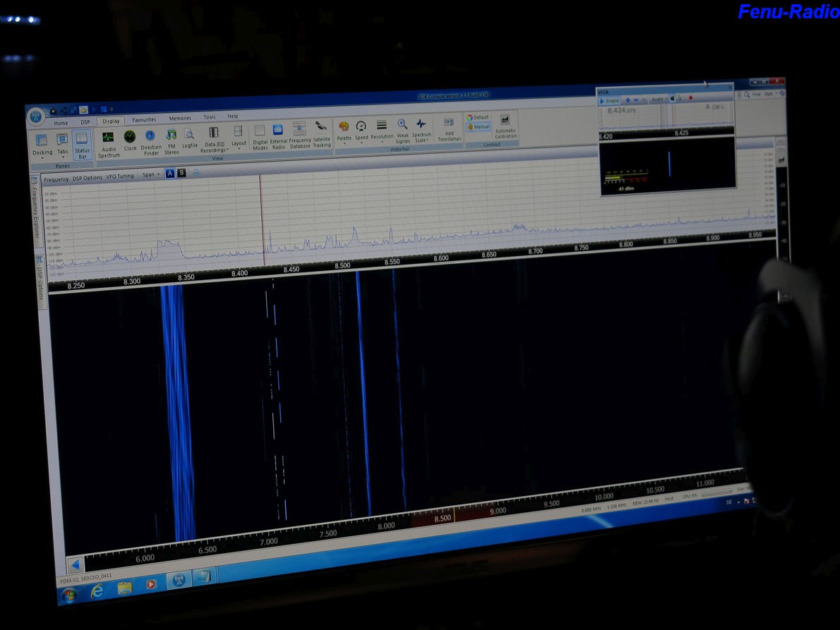Viewport: 840px width, 630px height.
Task: Click Frequency in spectrum toolbar
Action: [x=56, y=179]
